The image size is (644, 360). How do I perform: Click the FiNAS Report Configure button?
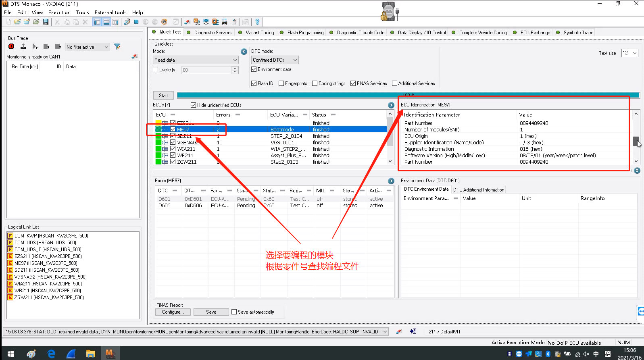(x=173, y=312)
